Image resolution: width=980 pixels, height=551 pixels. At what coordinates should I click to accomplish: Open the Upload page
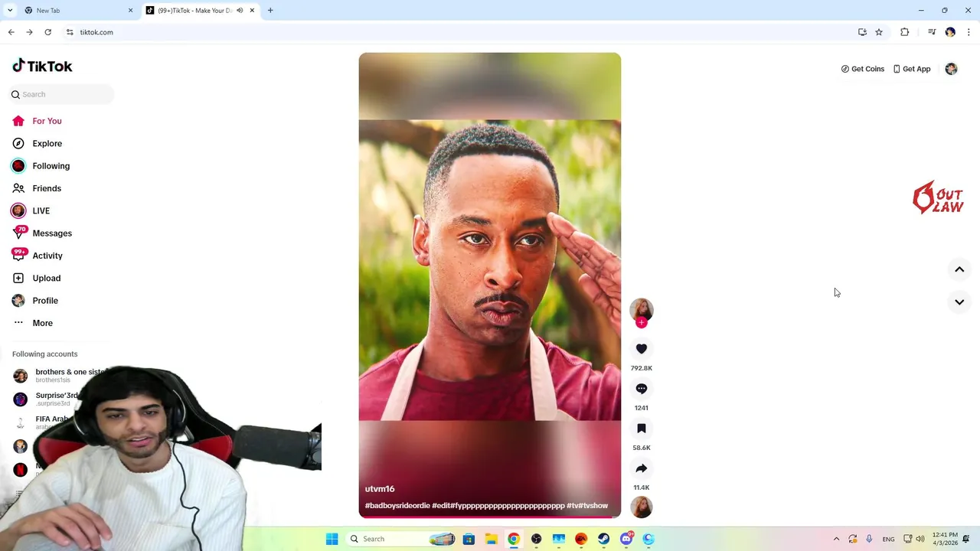click(x=36, y=278)
